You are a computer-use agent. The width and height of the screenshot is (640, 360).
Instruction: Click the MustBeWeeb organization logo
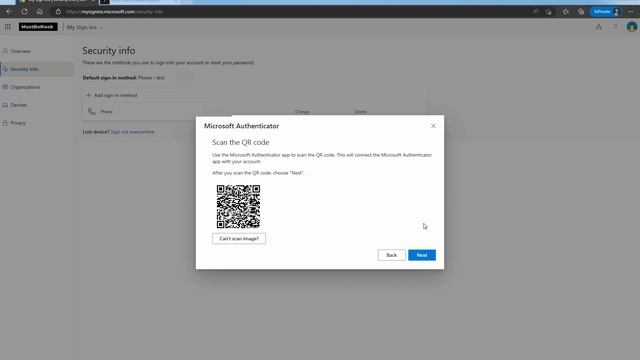[x=38, y=27]
